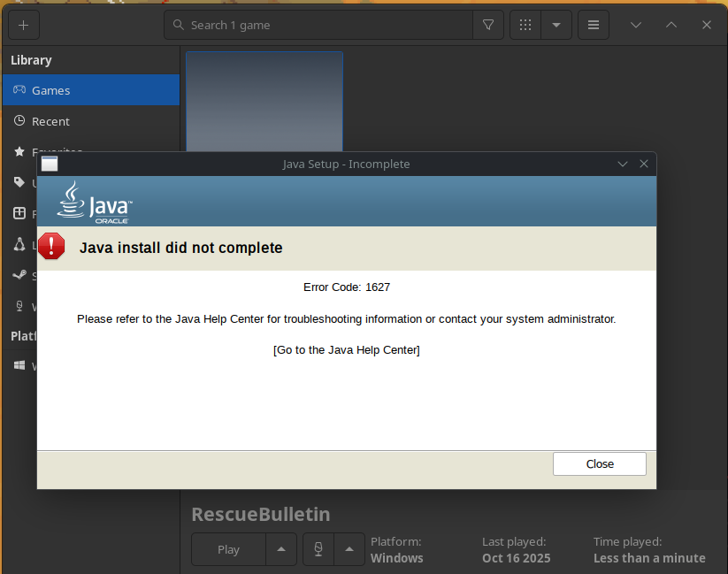This screenshot has width=728, height=574.
Task: Click the red error exclamation icon
Action: coord(51,246)
